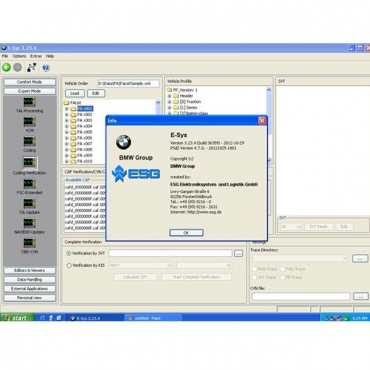Toggle the FWL-Trace checkbox

282,269
